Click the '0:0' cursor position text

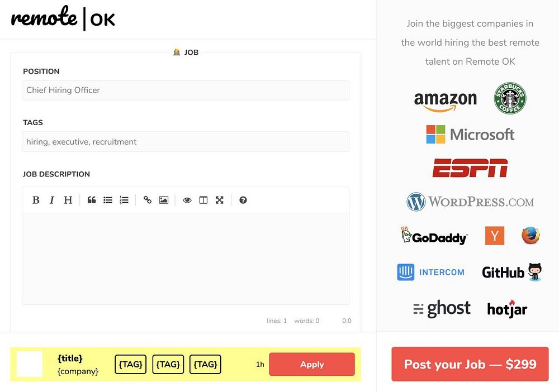click(347, 321)
